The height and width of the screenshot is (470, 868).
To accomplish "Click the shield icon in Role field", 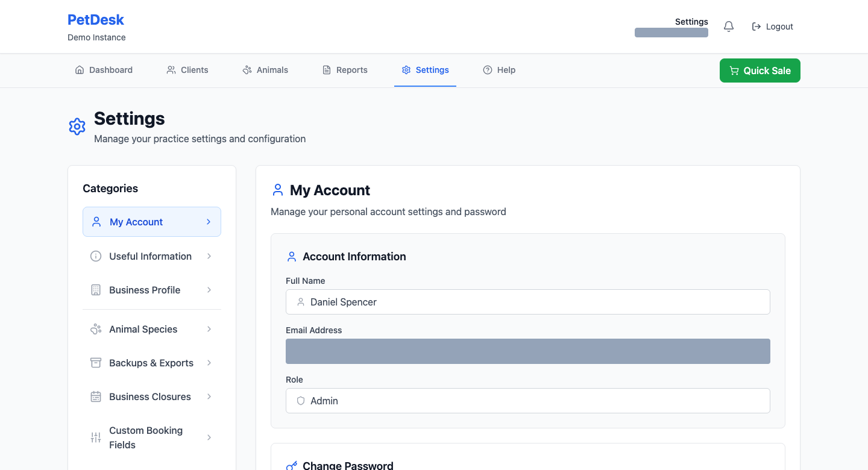I will [301, 401].
